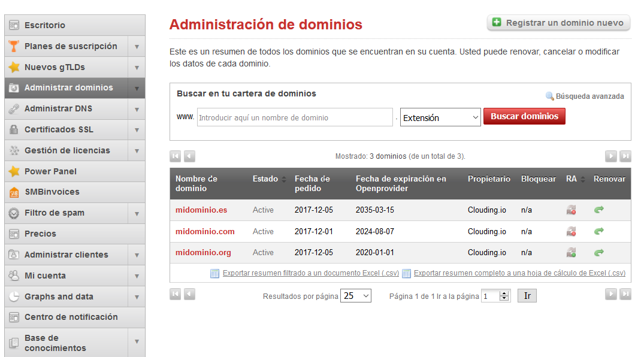Click the RA icon for midominio.es
The image size is (644, 357).
(x=571, y=210)
